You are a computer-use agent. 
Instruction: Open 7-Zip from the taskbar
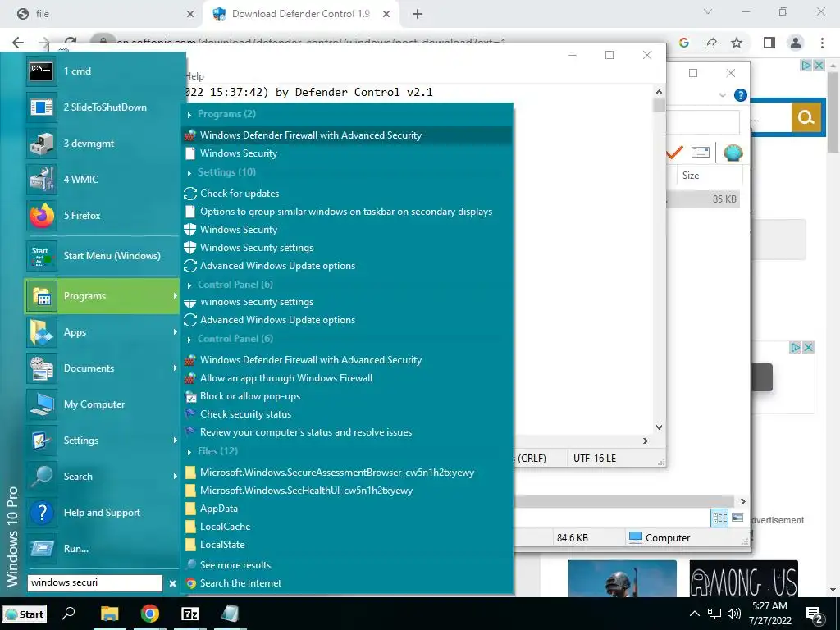[190, 614]
